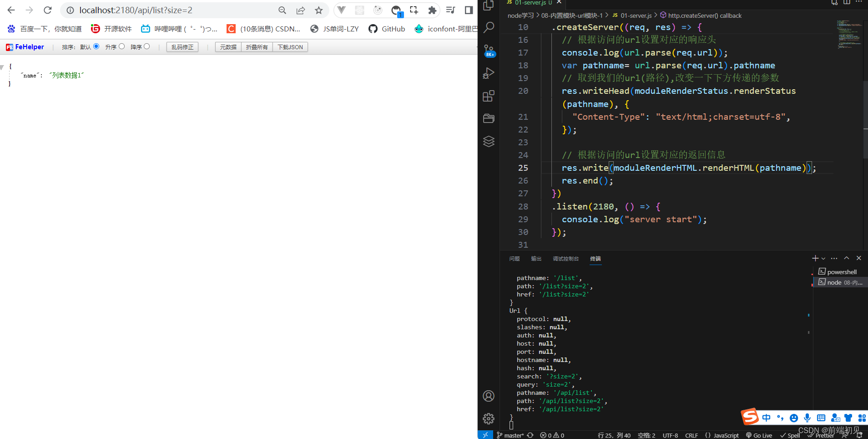Switch to the 调试控制台 debug console tab
868x439 pixels.
[x=566, y=259]
